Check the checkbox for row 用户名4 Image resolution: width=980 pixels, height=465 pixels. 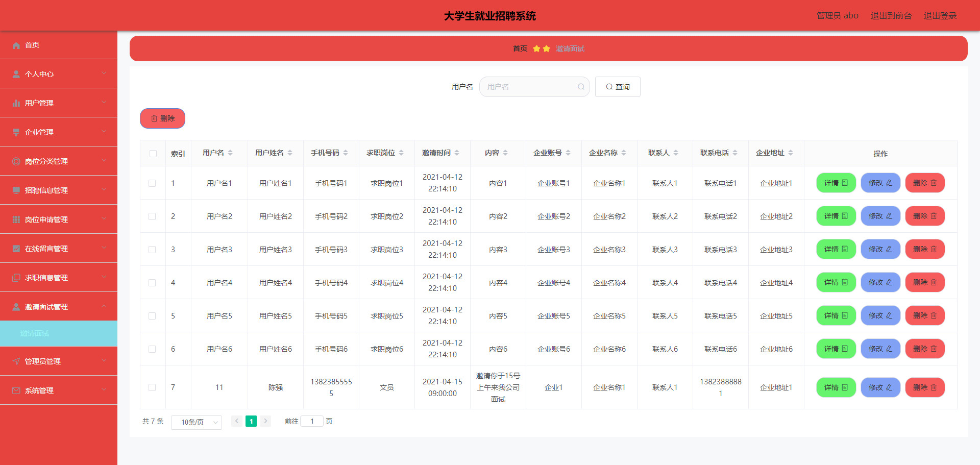point(152,283)
